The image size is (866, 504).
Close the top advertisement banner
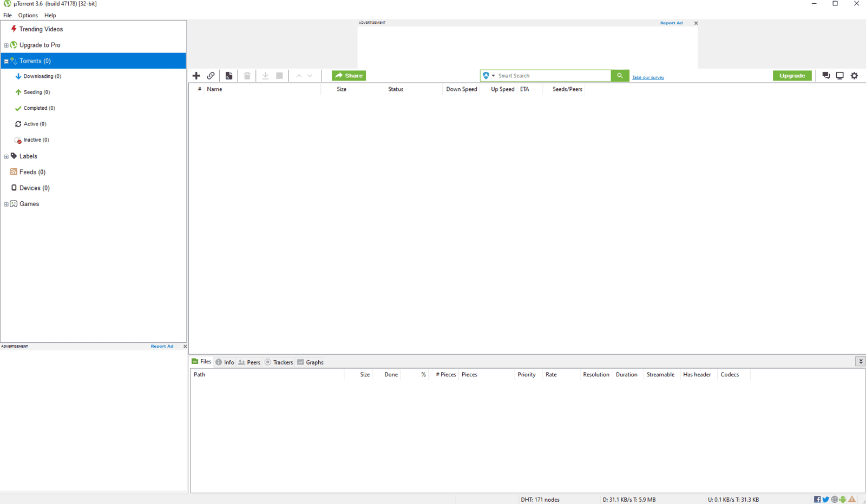pyautogui.click(x=696, y=23)
